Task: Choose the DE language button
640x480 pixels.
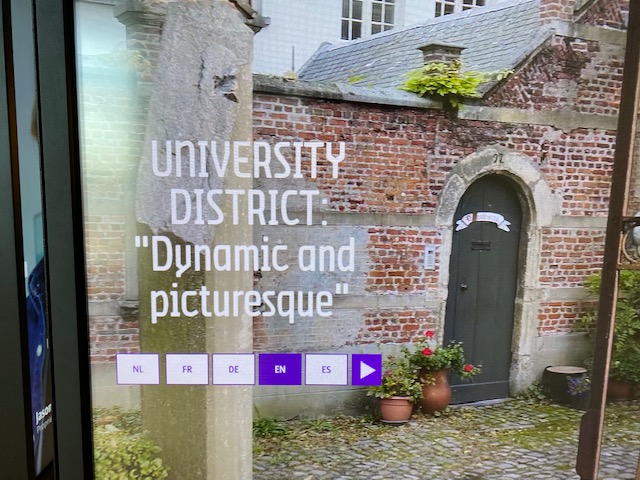Action: 233,369
